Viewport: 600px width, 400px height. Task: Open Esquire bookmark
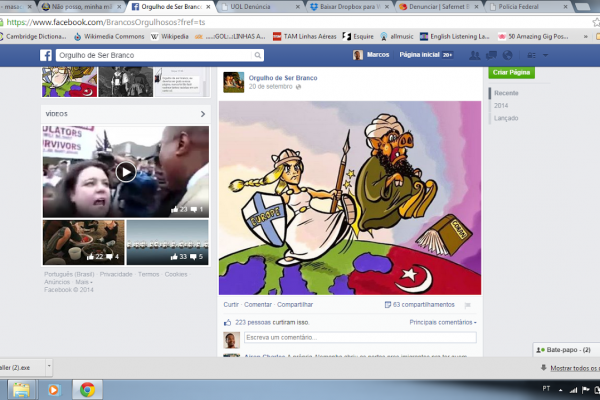(x=358, y=36)
